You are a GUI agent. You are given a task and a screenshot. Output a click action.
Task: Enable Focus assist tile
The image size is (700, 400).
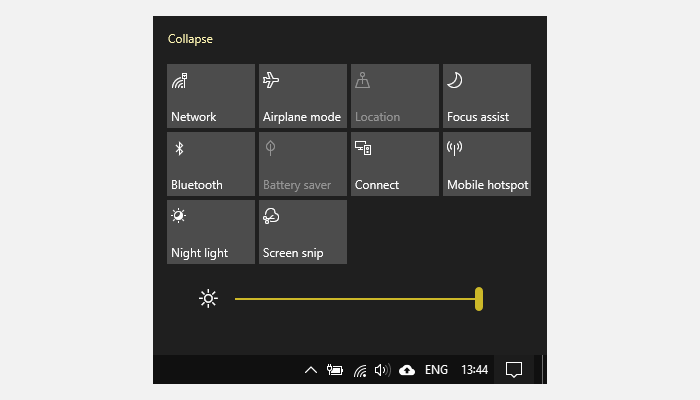pos(487,96)
